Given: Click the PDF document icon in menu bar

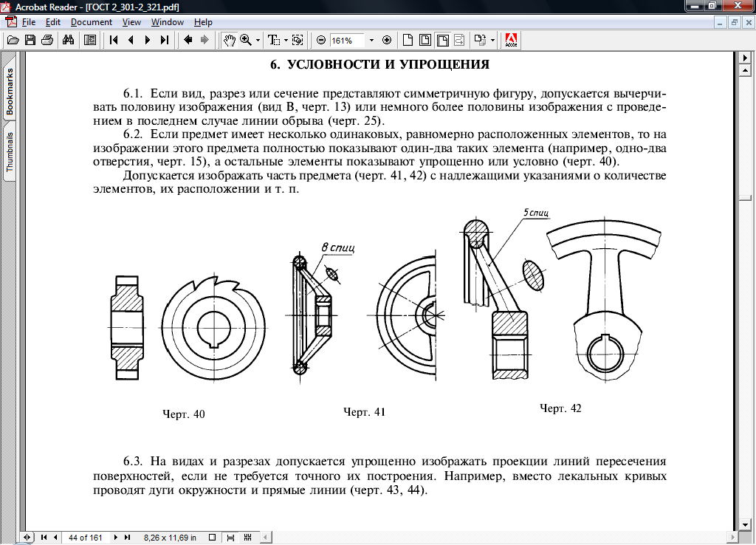Looking at the screenshot, I should [x=10, y=22].
